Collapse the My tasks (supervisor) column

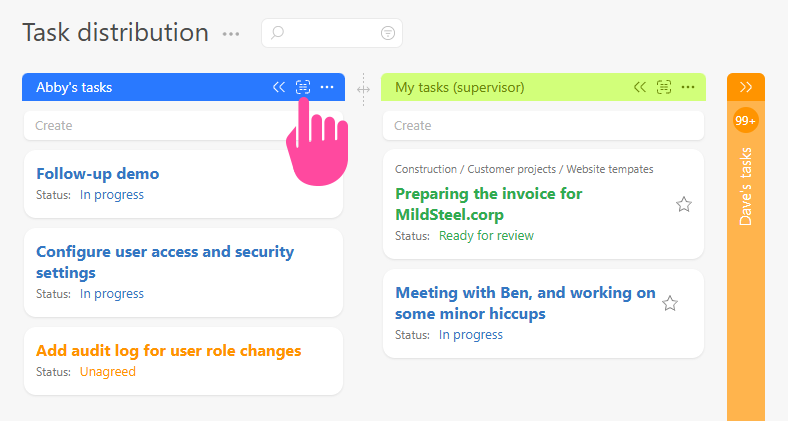tap(640, 87)
